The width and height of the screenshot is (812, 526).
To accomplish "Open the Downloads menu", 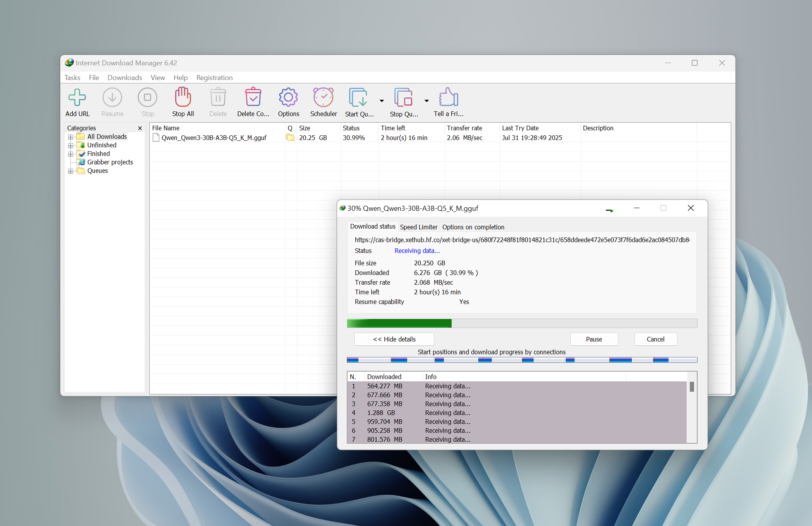I will pyautogui.click(x=125, y=78).
